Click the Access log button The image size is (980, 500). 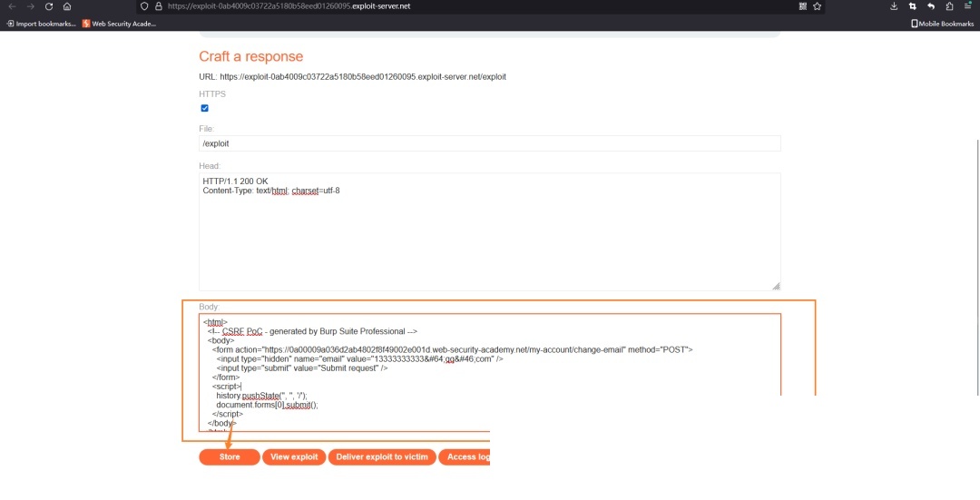[465, 456]
